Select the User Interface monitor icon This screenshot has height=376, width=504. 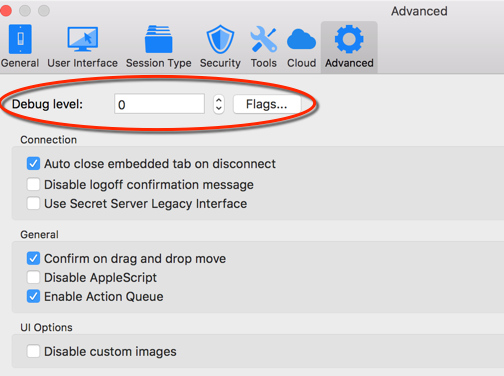[83, 39]
